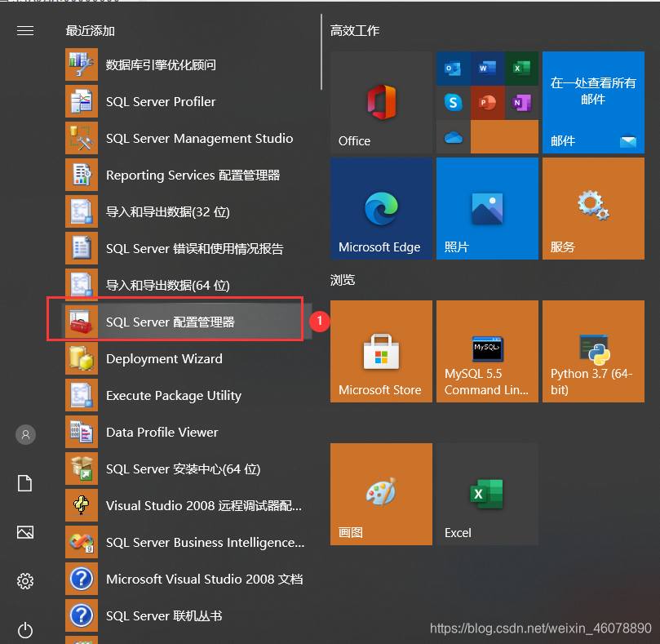Launch Microsoft Edge tile
The width and height of the screenshot is (660, 644).
coord(381,208)
